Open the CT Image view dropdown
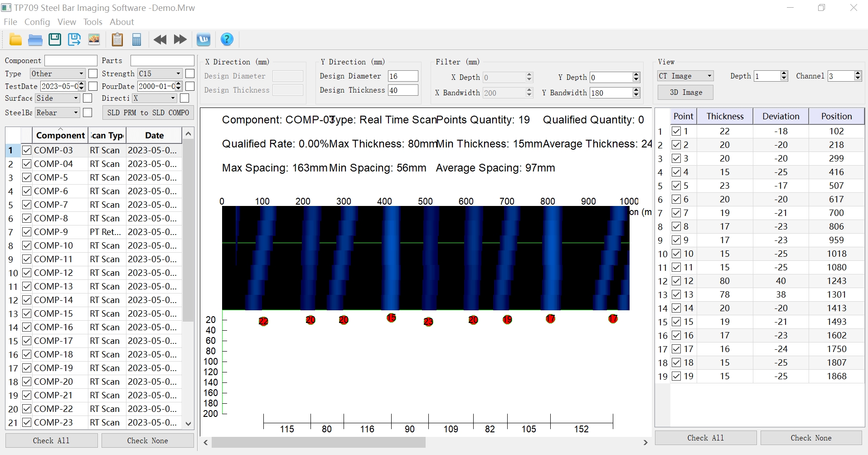This screenshot has height=455, width=868. pyautogui.click(x=686, y=76)
